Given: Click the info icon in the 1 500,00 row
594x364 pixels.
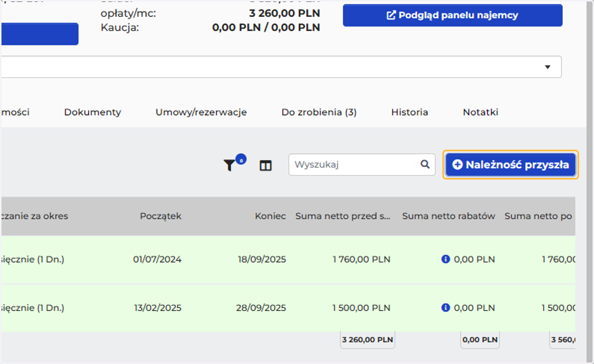Looking at the screenshot, I should (x=445, y=308).
